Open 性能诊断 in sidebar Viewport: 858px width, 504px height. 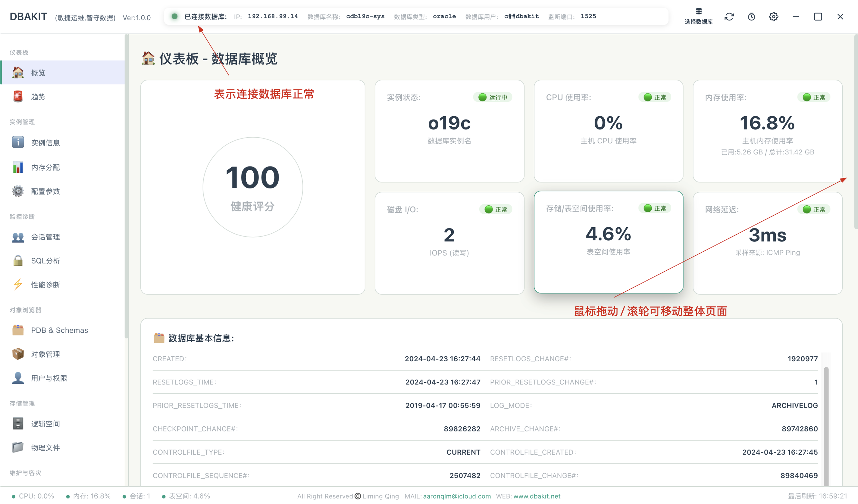[x=63, y=285]
